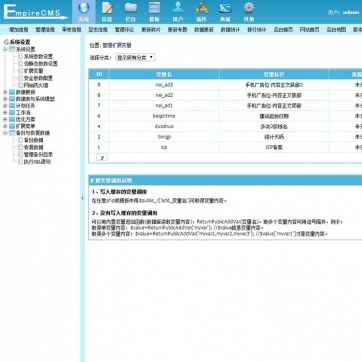Open the 伪静态参数设置 tree link
Image resolution: width=362 pixels, height=362 pixels.
point(41,64)
